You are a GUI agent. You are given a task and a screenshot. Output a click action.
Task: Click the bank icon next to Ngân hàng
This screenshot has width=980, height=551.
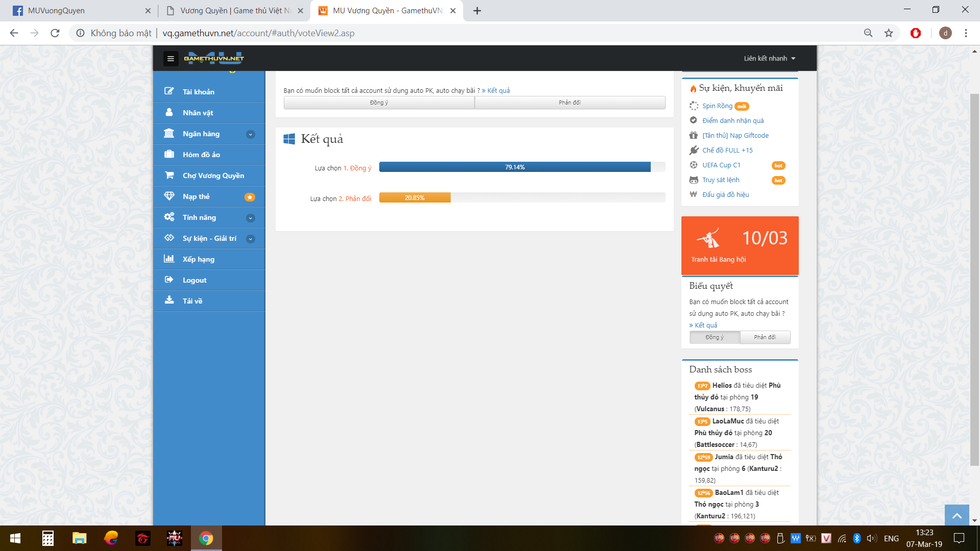169,134
